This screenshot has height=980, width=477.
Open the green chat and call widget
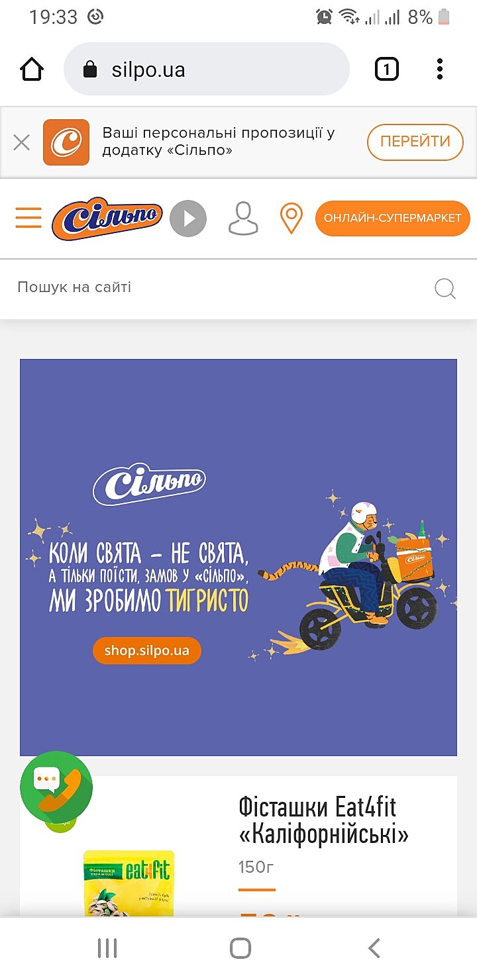pyautogui.click(x=56, y=787)
